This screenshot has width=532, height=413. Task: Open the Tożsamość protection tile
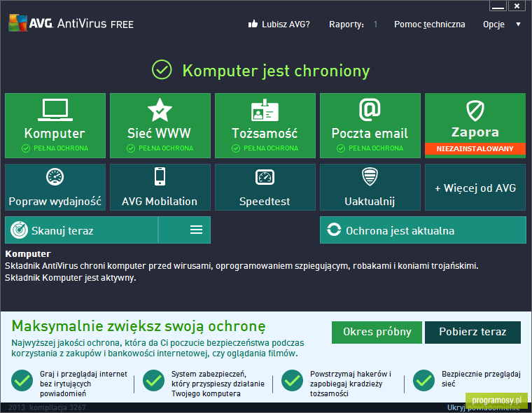tap(265, 125)
